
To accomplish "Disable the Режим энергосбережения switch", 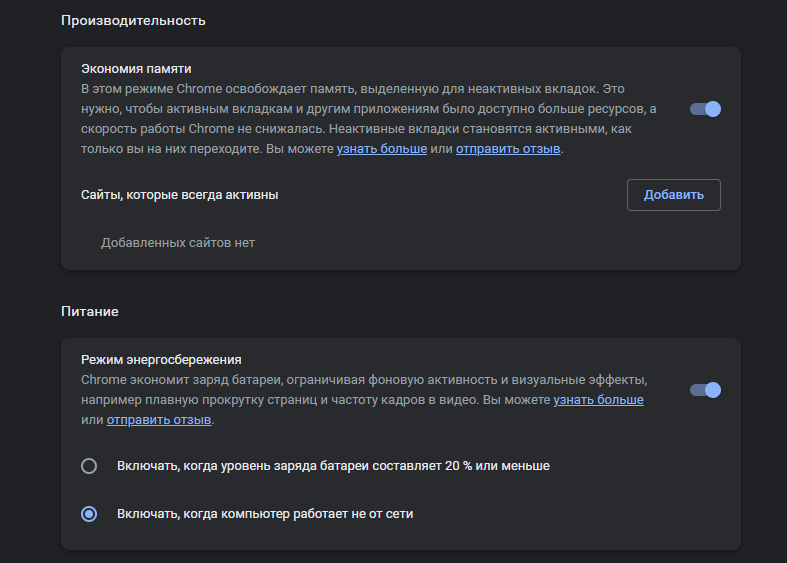I will coord(705,390).
